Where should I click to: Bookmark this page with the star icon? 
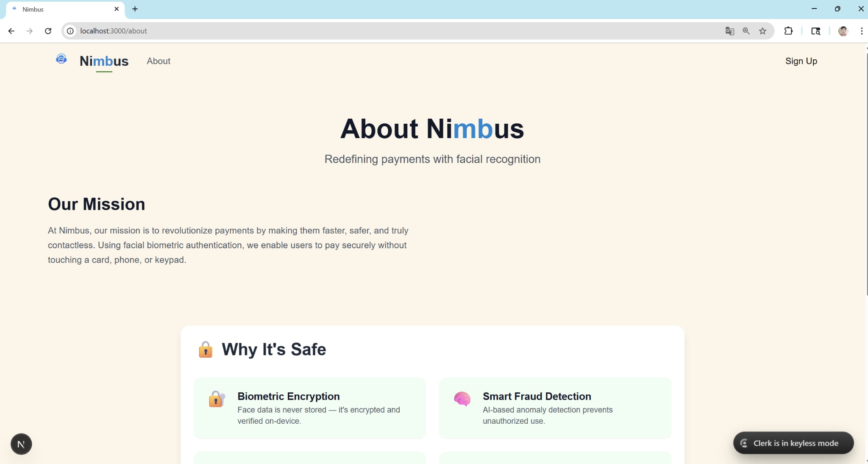(x=762, y=31)
